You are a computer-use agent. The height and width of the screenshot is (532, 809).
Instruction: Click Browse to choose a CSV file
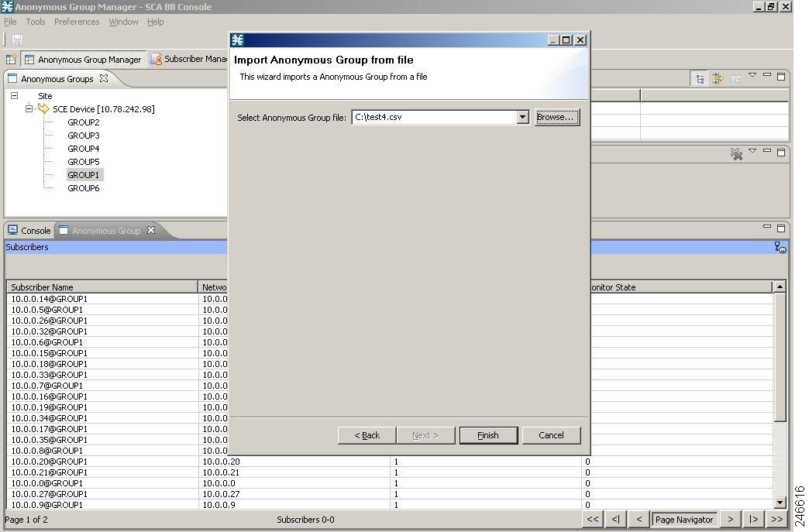556,117
